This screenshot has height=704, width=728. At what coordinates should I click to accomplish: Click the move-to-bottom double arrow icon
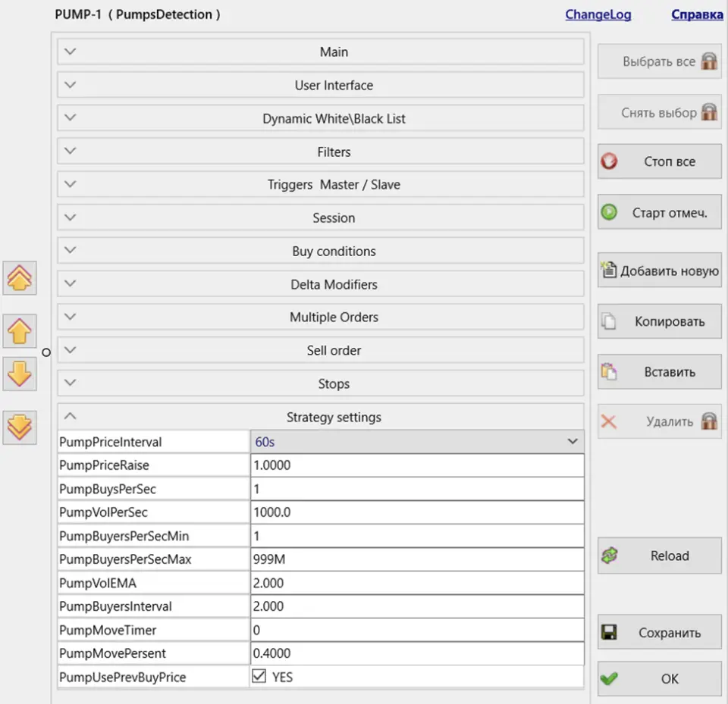tap(19, 427)
